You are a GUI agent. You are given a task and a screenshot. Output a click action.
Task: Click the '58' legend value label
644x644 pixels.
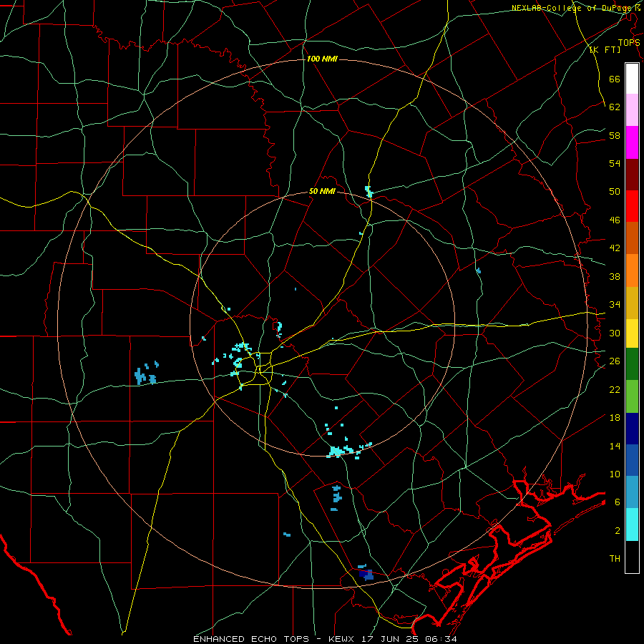click(x=615, y=135)
